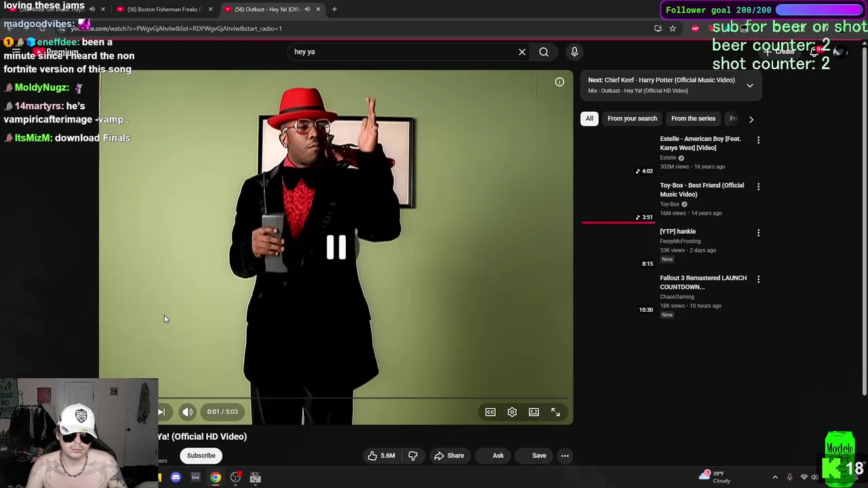Open a new browser tab

(334, 9)
